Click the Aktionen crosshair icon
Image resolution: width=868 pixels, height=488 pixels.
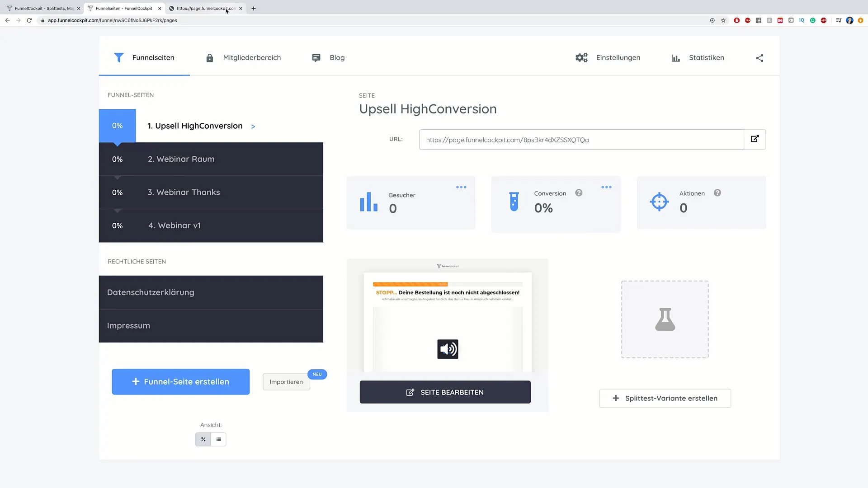pyautogui.click(x=659, y=202)
